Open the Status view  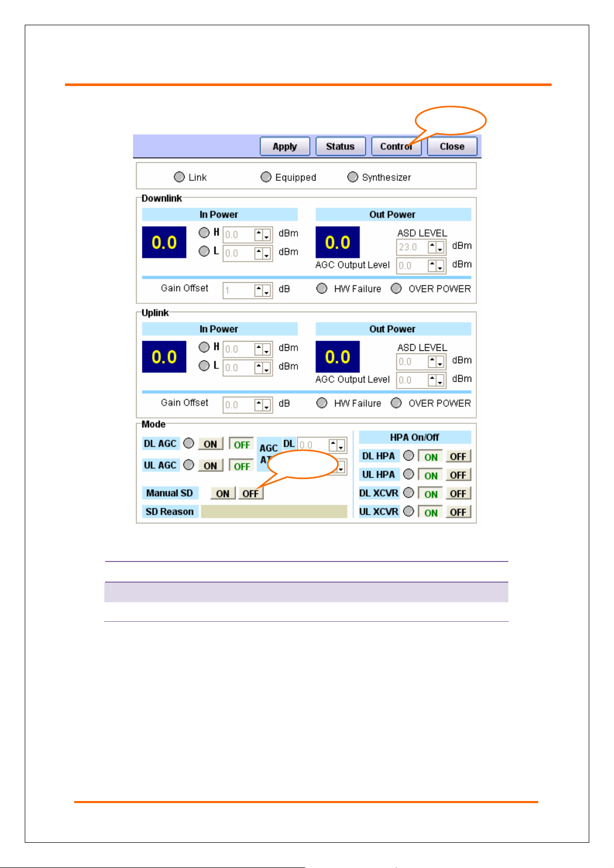coord(340,146)
